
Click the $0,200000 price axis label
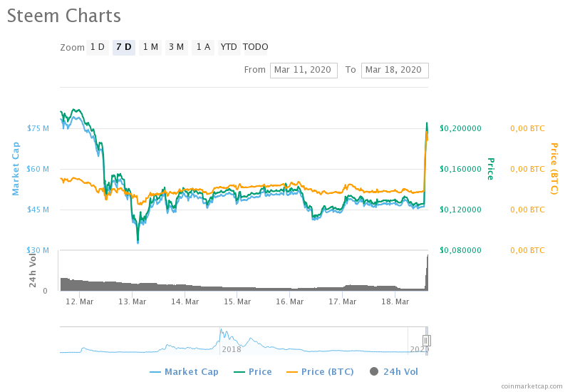tap(460, 128)
